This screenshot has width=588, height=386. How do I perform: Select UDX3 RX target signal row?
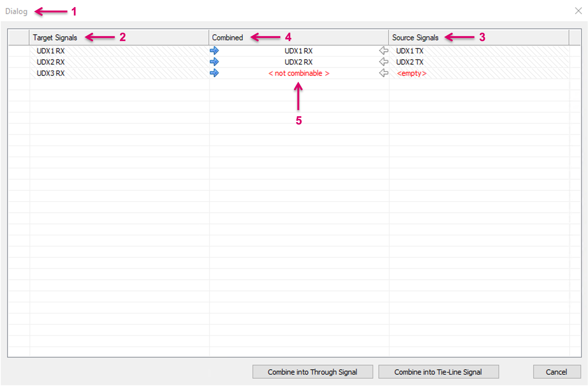point(51,73)
